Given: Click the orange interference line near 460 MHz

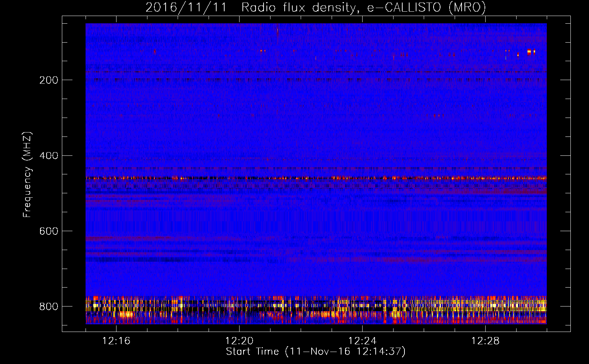Looking at the screenshot, I should pos(316,178).
